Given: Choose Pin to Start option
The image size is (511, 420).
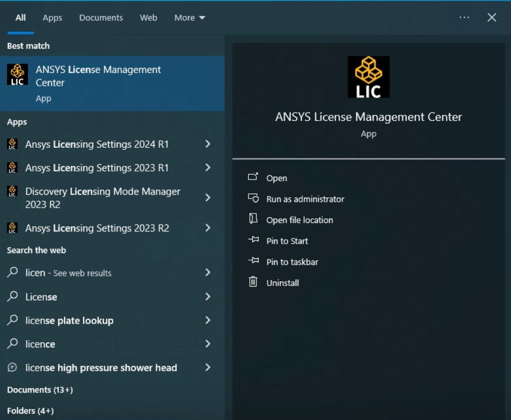Looking at the screenshot, I should pos(287,241).
